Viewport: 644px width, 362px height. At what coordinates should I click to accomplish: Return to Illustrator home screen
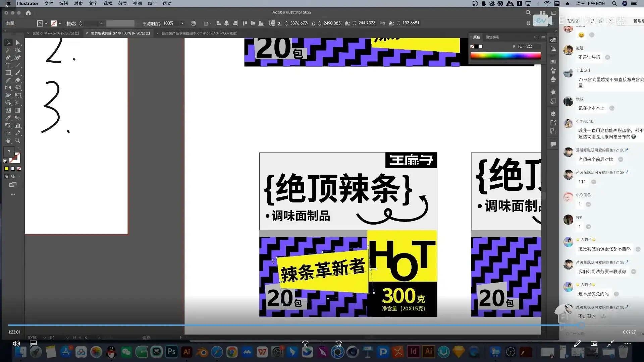click(28, 13)
